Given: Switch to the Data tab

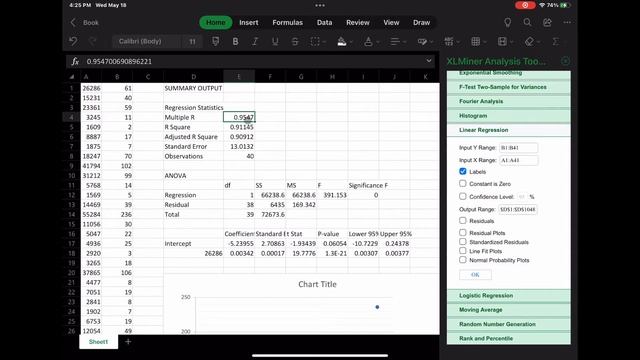Looking at the screenshot, I should (324, 22).
